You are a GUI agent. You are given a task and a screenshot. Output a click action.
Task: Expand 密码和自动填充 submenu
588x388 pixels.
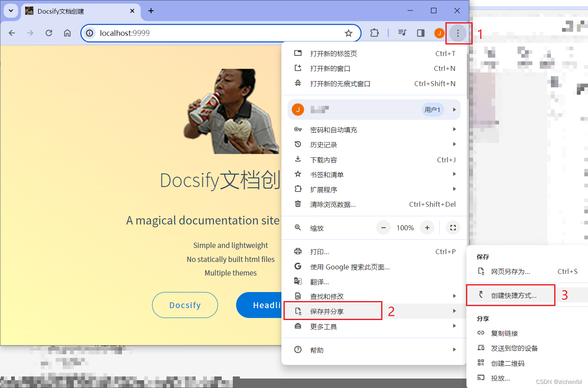pyautogui.click(x=375, y=130)
